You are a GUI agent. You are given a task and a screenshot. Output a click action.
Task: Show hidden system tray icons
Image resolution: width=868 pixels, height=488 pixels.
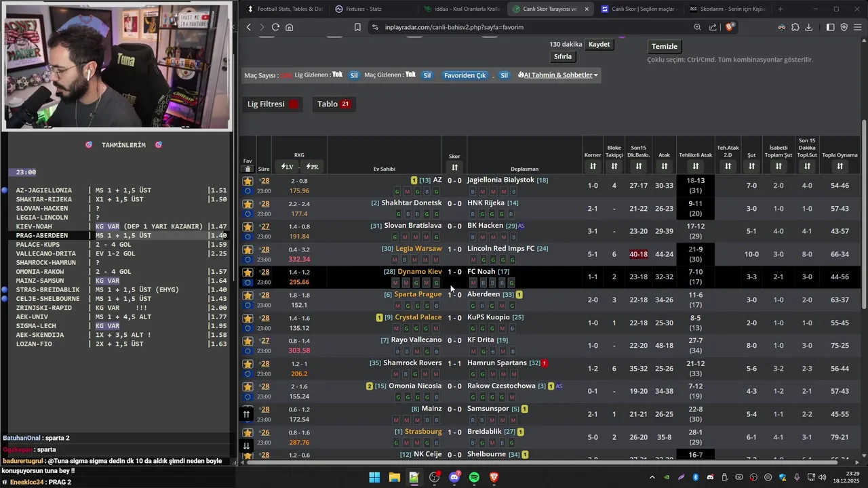(x=652, y=477)
